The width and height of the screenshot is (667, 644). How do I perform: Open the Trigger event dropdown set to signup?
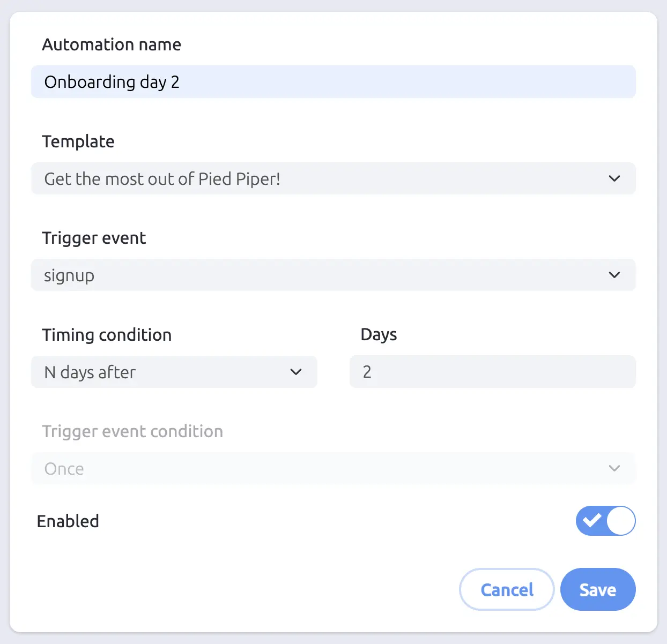coord(322,275)
